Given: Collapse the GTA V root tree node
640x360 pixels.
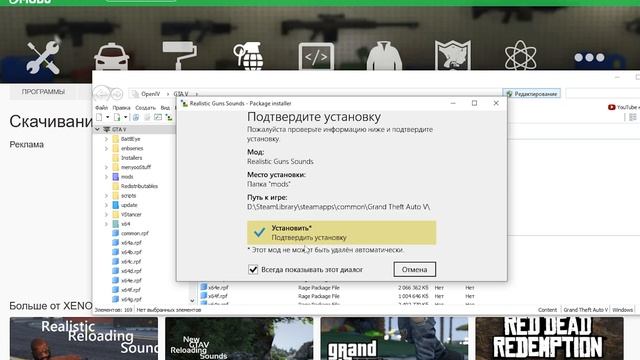Looking at the screenshot, I should [98, 129].
